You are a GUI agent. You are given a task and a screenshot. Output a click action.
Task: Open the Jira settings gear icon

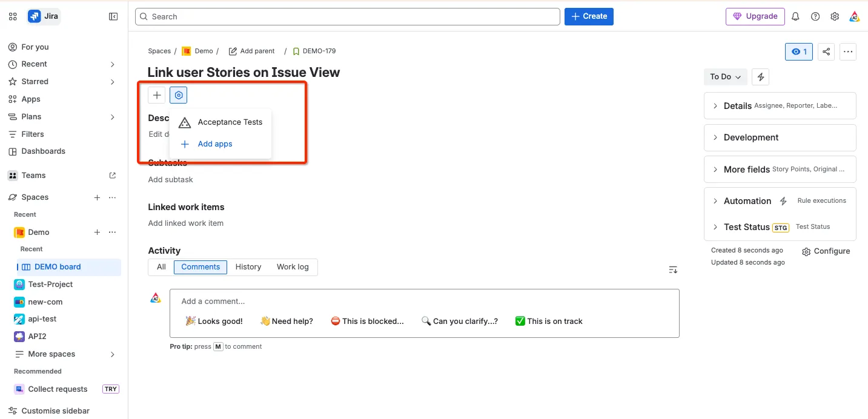pos(835,16)
